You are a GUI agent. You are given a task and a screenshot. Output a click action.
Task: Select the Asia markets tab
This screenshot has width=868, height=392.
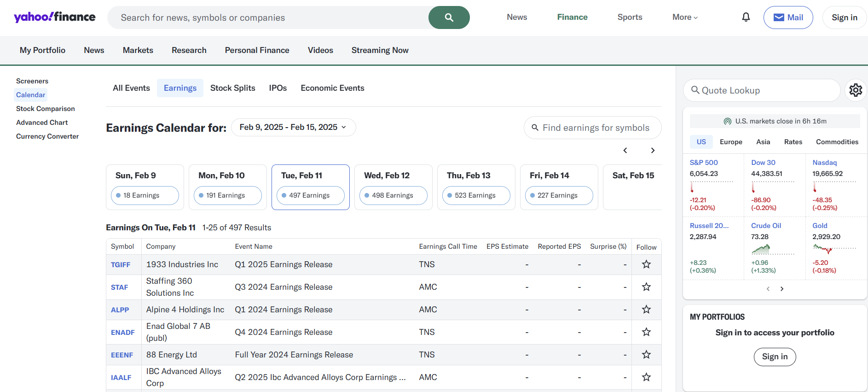coord(763,142)
